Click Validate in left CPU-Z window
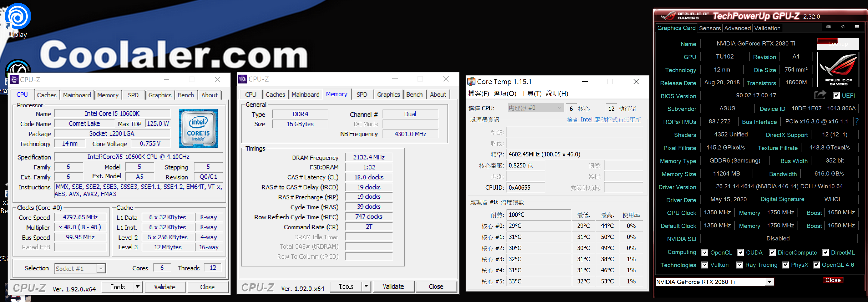 (x=165, y=287)
